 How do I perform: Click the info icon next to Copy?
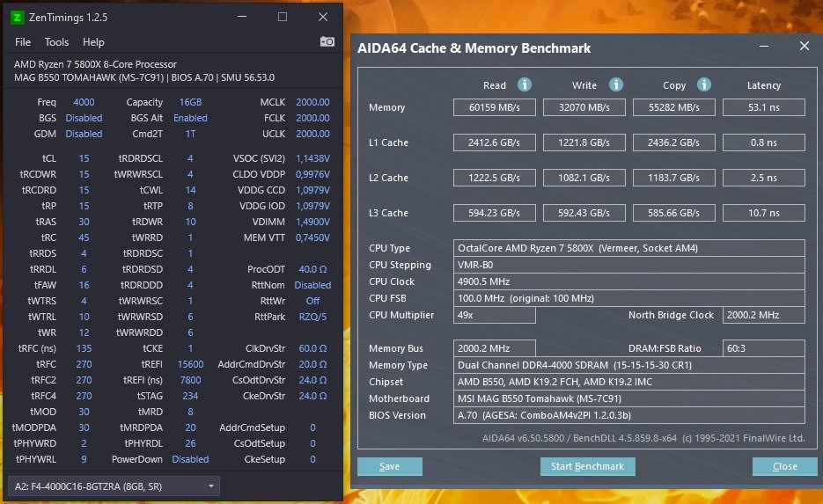(704, 84)
